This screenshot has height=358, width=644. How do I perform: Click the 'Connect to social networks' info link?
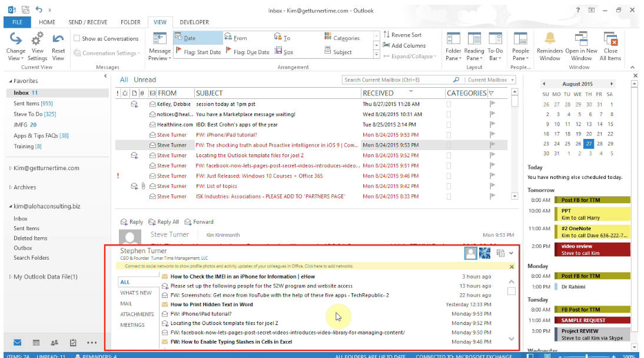238,266
